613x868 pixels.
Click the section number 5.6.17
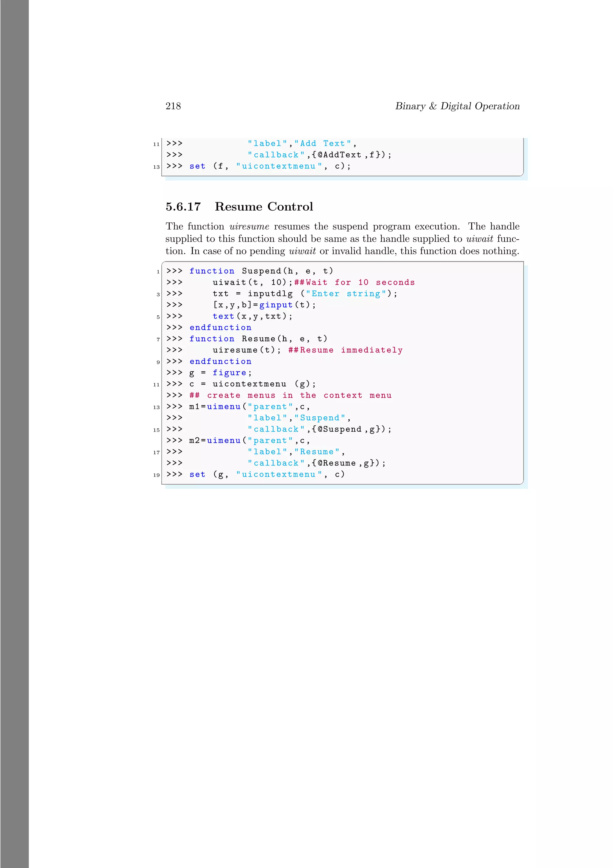pyautogui.click(x=183, y=206)
